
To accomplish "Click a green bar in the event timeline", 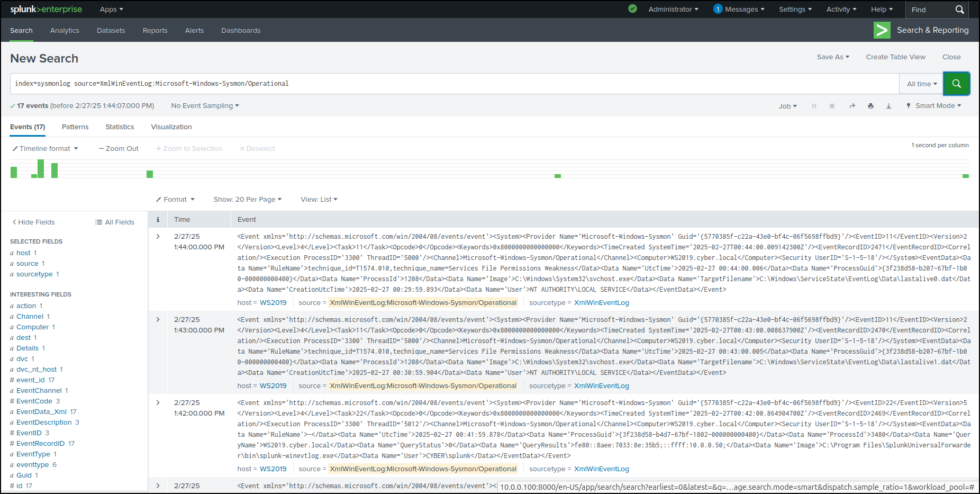I will click(40, 168).
